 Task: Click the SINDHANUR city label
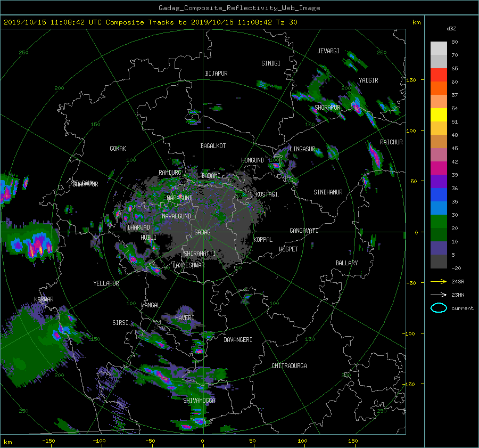[x=328, y=192]
